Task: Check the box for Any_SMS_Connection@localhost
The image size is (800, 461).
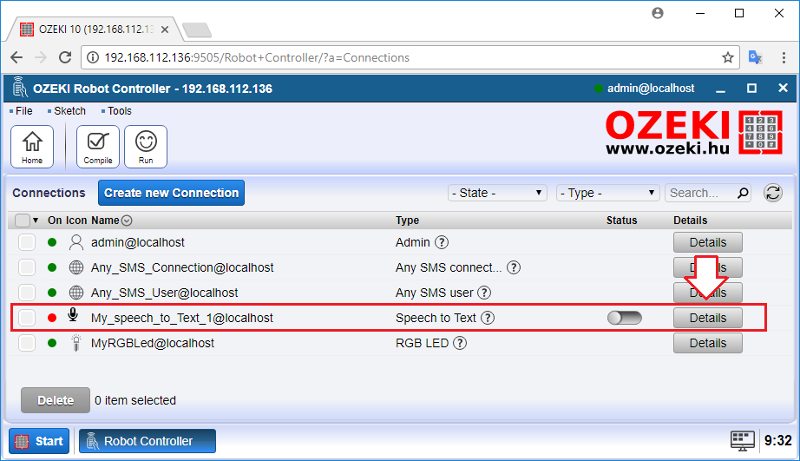Action: [x=27, y=267]
